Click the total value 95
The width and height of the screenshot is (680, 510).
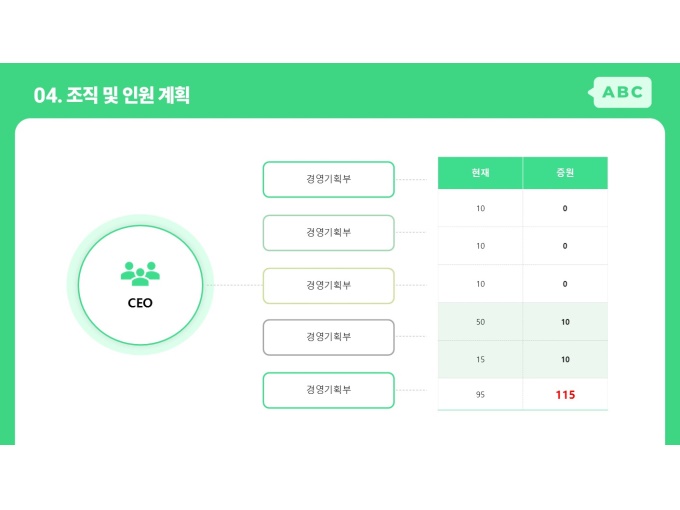coord(480,395)
